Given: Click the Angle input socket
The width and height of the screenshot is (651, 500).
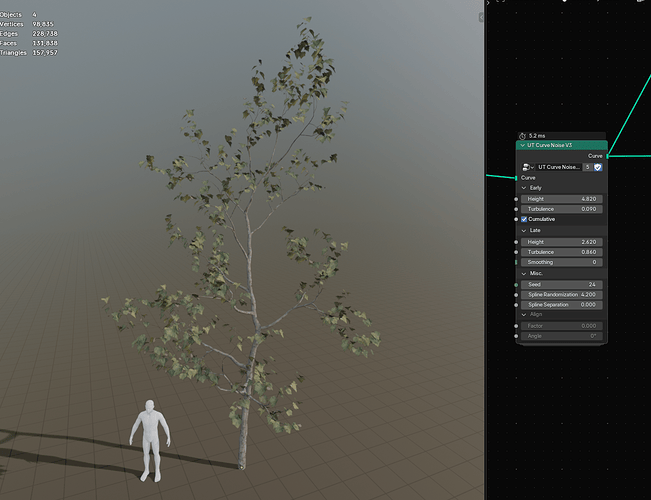Looking at the screenshot, I should click(x=516, y=336).
